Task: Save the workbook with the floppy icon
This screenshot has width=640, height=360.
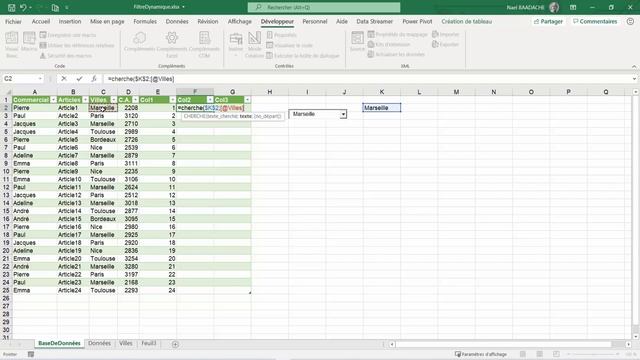Action: pyautogui.click(x=11, y=7)
